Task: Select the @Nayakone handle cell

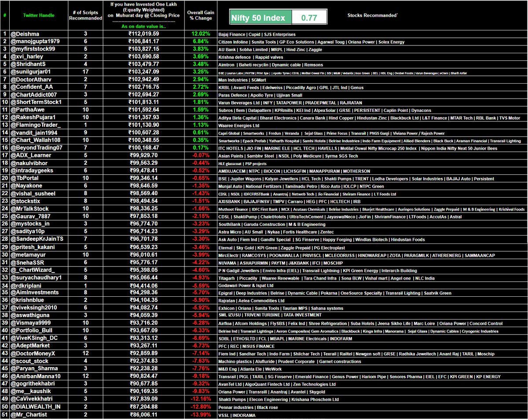Action: pos(39,186)
